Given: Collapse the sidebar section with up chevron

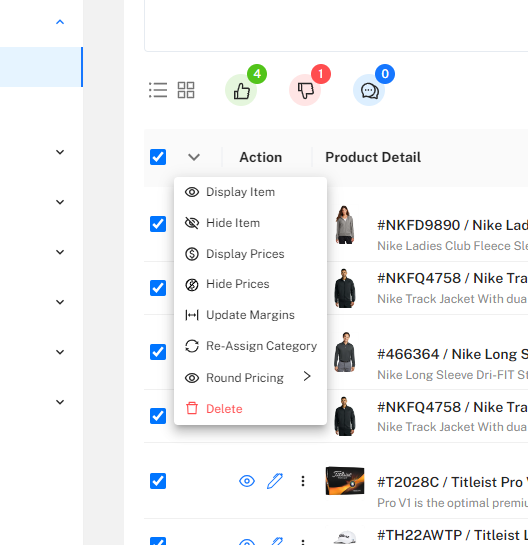Looking at the screenshot, I should pos(60,22).
